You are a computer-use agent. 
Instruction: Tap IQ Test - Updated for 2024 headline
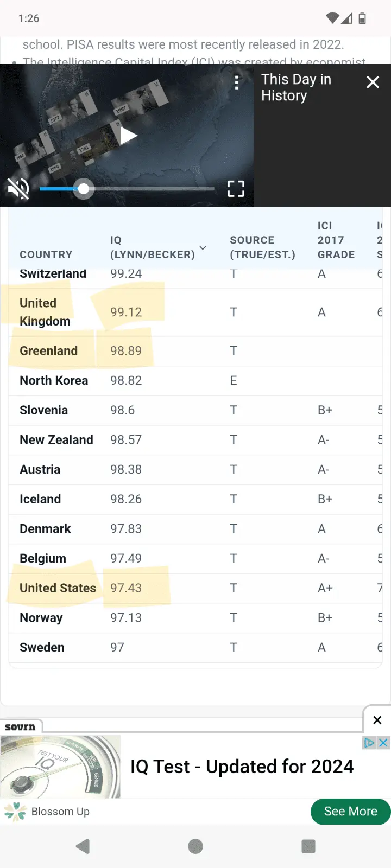coord(242,767)
